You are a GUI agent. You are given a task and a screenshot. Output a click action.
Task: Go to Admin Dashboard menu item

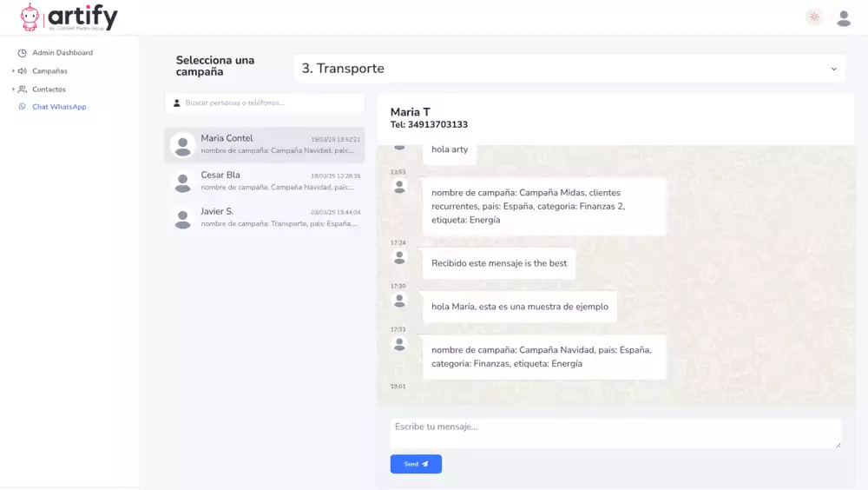tap(62, 53)
